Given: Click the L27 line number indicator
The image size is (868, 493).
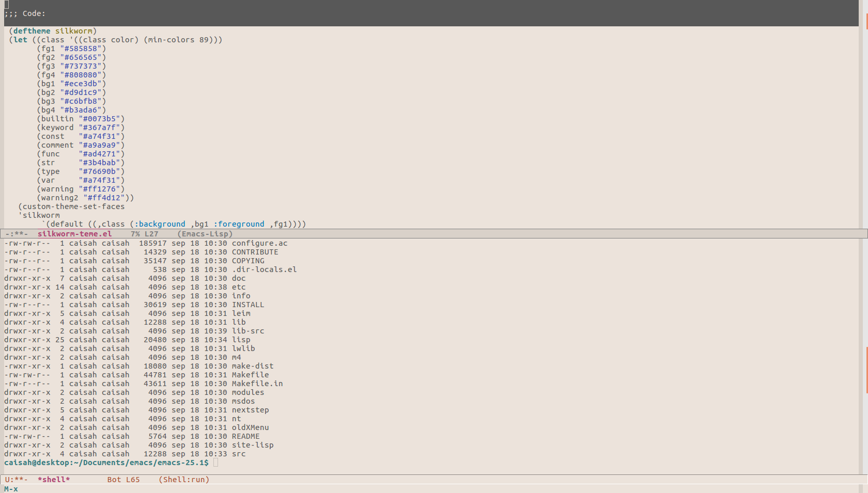Looking at the screenshot, I should coord(151,234).
